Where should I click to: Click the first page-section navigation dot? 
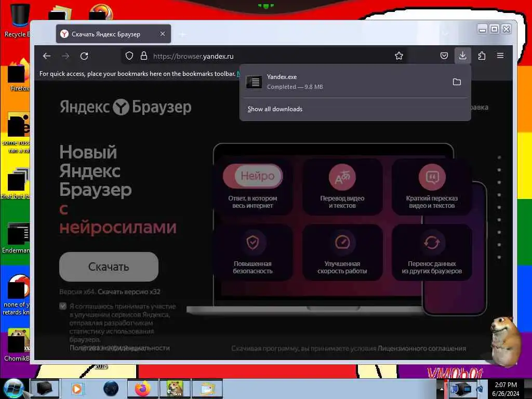coord(499,157)
